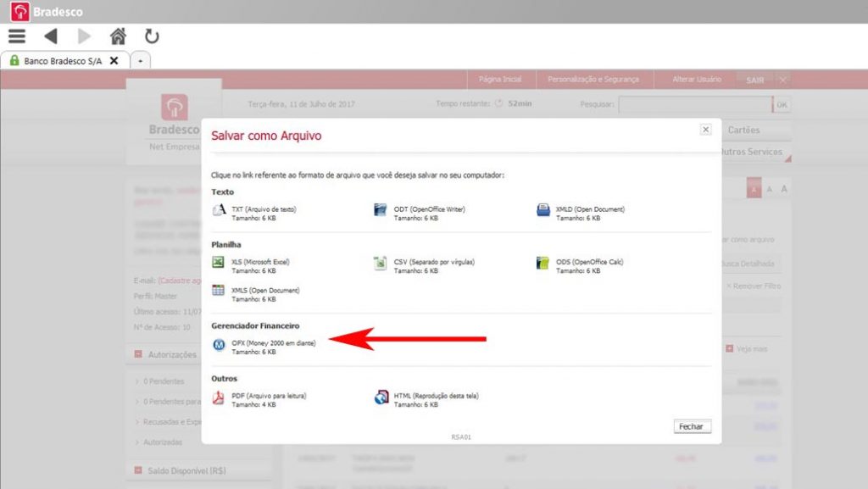Screen dimensions: 868x489
Task: Select the PDF file icon
Action: click(x=218, y=397)
